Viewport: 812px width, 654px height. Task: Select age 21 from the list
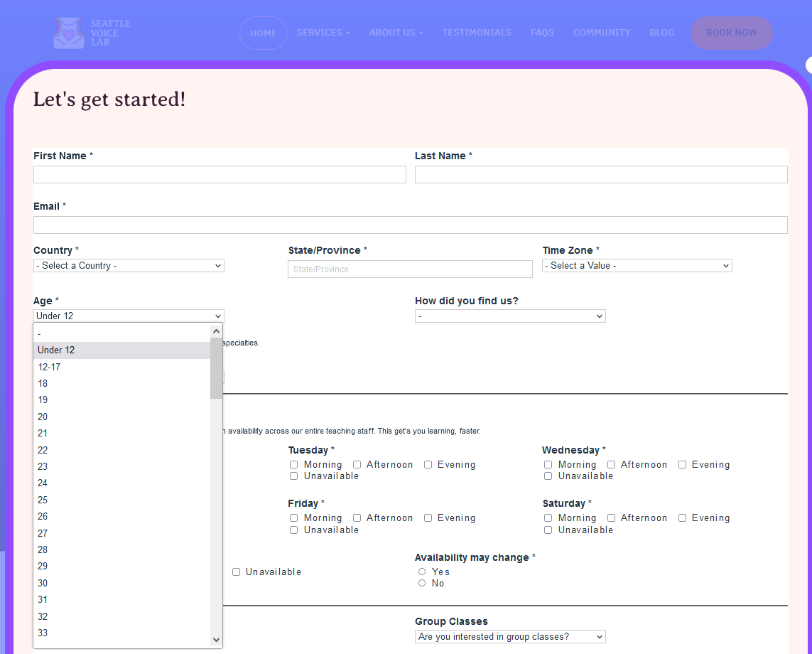click(121, 433)
